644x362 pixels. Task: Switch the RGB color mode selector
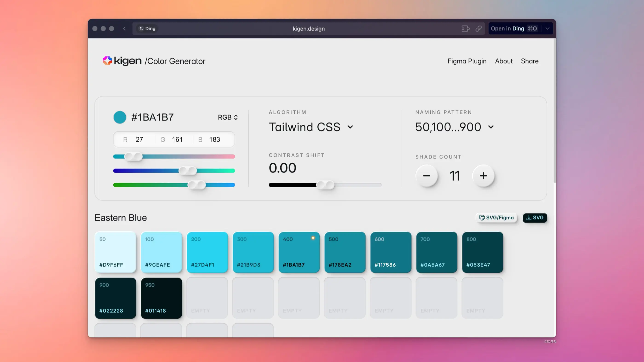227,117
